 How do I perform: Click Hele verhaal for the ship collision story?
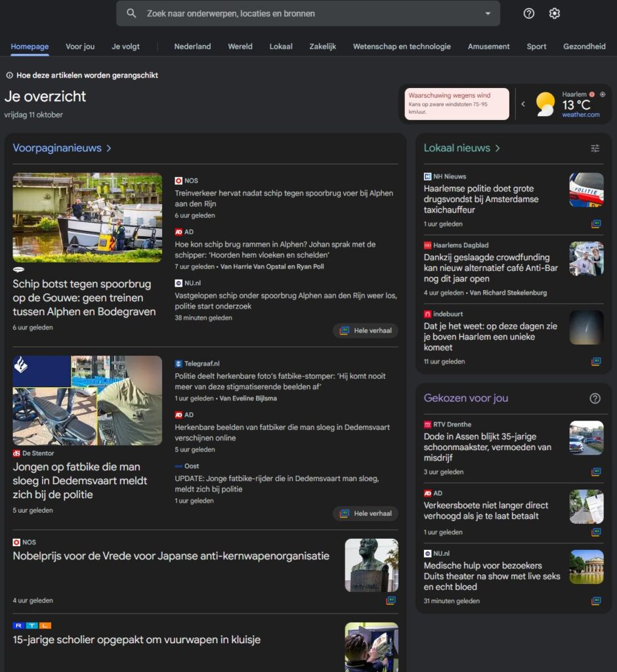tap(366, 331)
